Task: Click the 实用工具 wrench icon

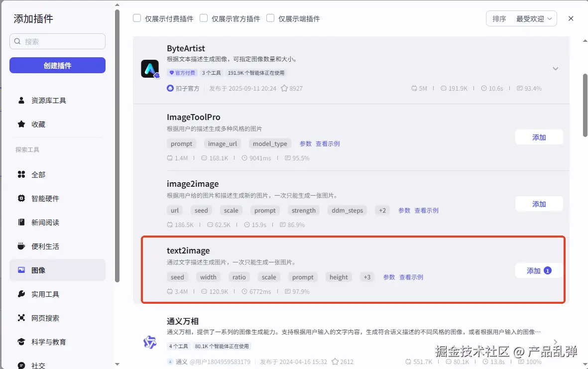Action: click(21, 294)
